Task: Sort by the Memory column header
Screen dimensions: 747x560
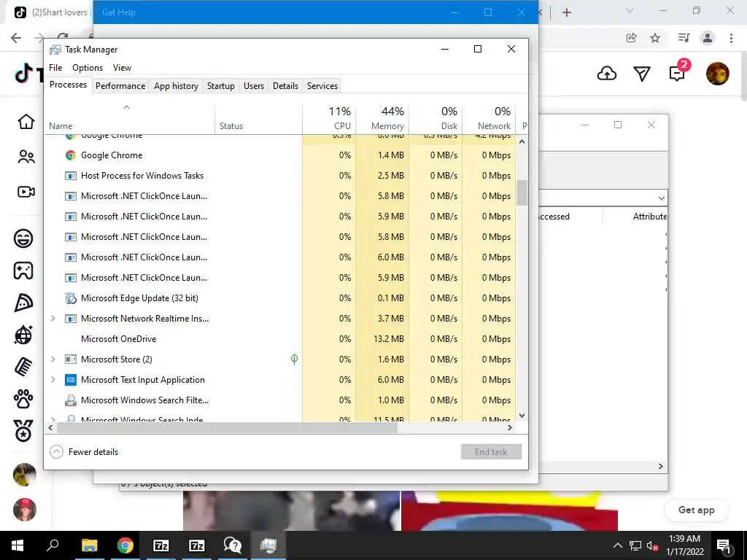Action: [x=382, y=119]
